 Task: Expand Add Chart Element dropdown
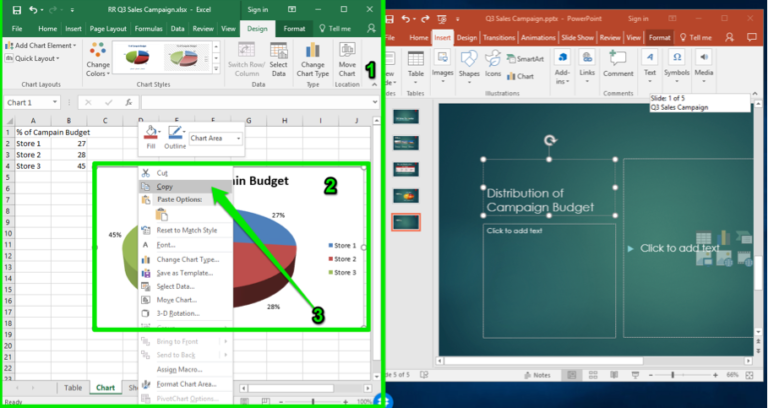pos(41,46)
